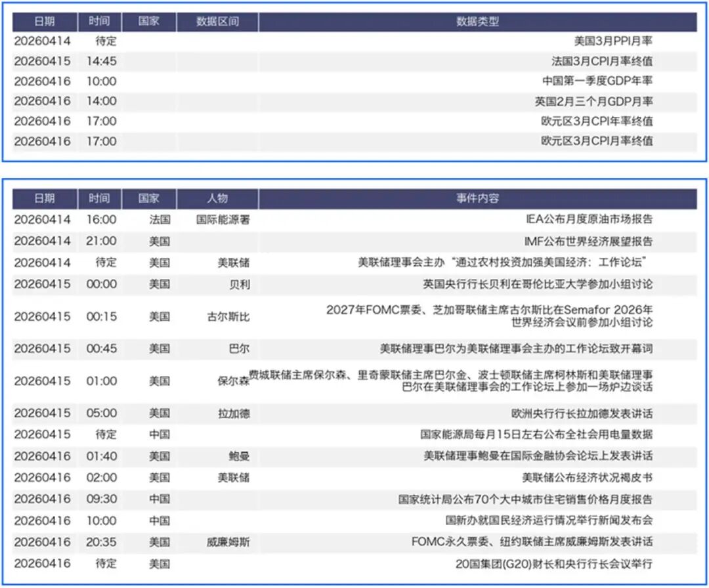Select 中国第一季度GDP年率 data item
The height and width of the screenshot is (588, 709).
[x=597, y=81]
